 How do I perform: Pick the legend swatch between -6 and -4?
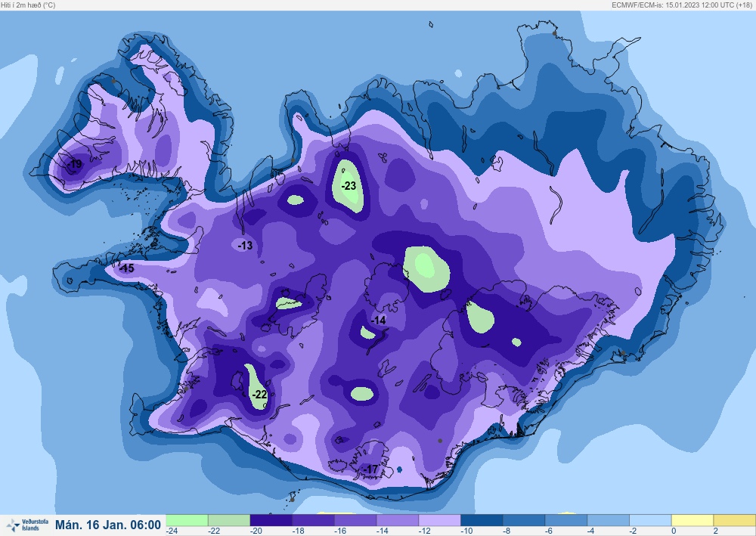coord(566,520)
